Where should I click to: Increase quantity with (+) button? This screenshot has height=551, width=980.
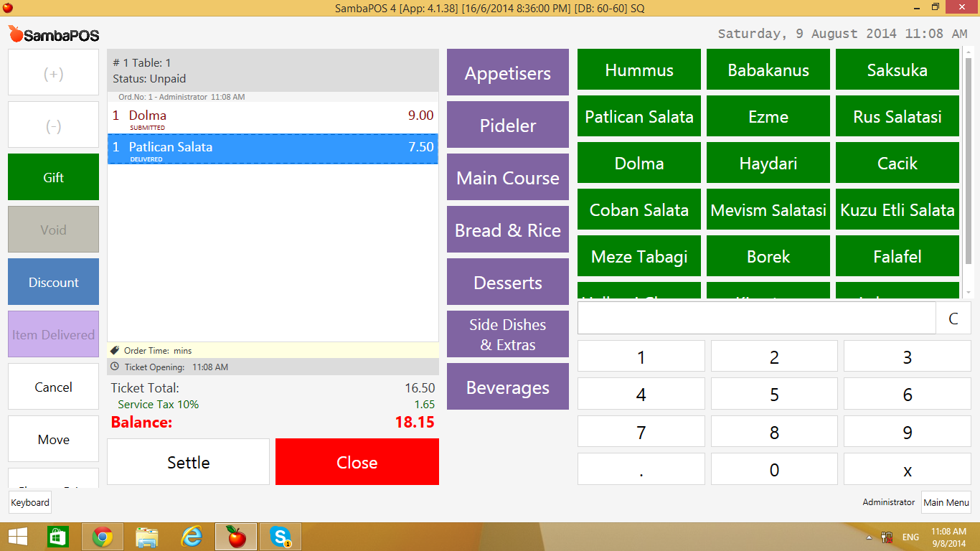[54, 72]
